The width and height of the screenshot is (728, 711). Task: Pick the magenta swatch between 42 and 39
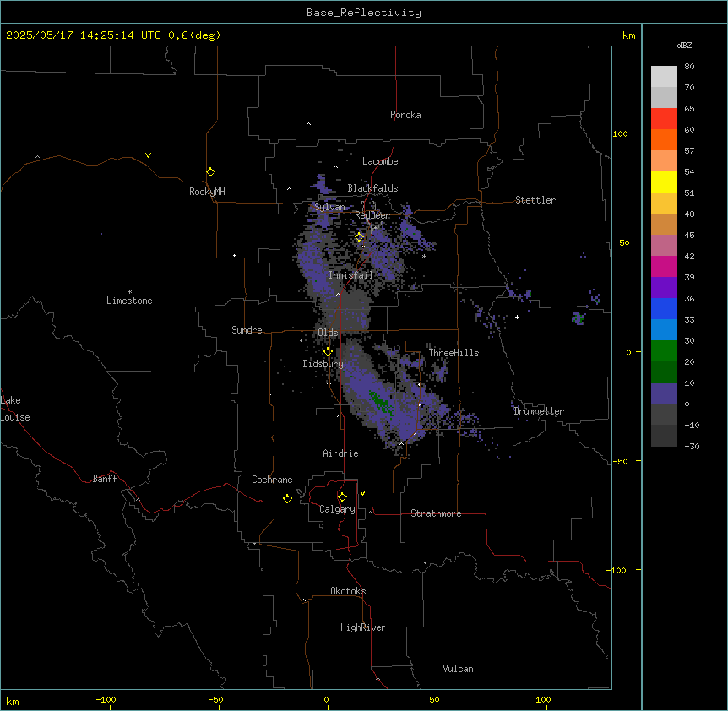(664, 266)
